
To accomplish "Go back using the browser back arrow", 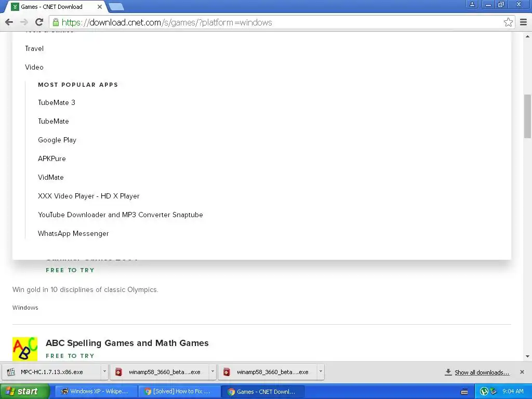I will pos(9,22).
